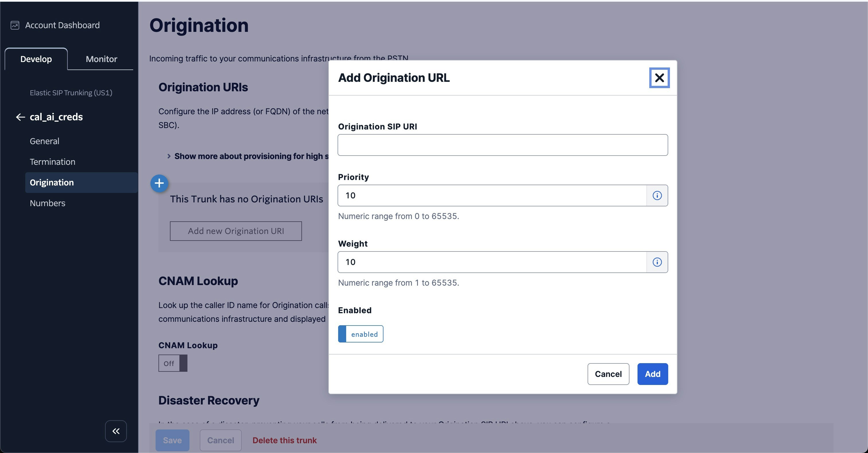
Task: Click Add new Origination URI
Action: point(236,231)
